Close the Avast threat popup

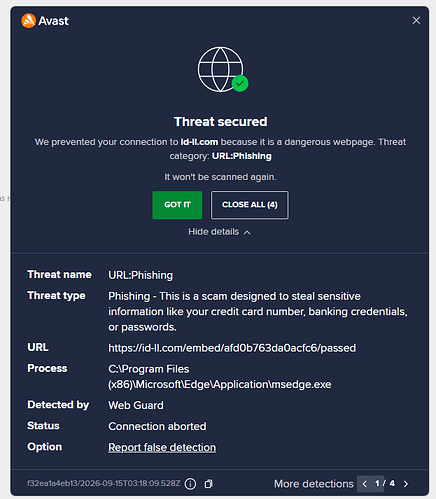[x=416, y=20]
